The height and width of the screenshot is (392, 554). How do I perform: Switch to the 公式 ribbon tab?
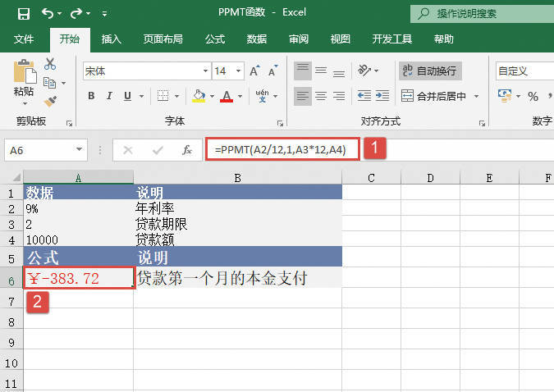click(x=215, y=39)
